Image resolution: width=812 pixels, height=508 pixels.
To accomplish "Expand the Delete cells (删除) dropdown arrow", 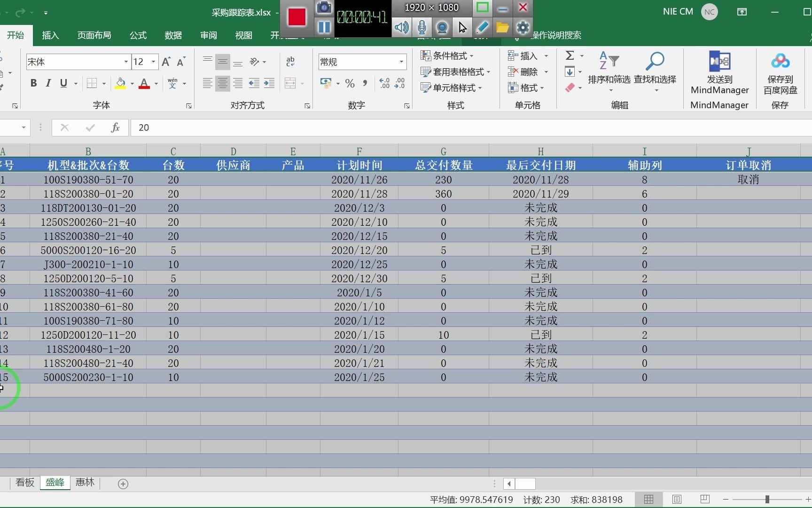I will click(546, 72).
